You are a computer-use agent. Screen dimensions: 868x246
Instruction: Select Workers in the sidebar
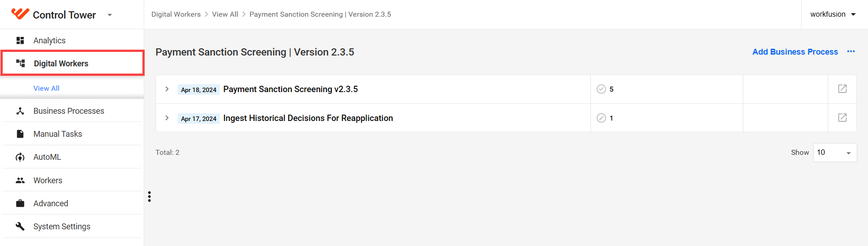(x=48, y=181)
